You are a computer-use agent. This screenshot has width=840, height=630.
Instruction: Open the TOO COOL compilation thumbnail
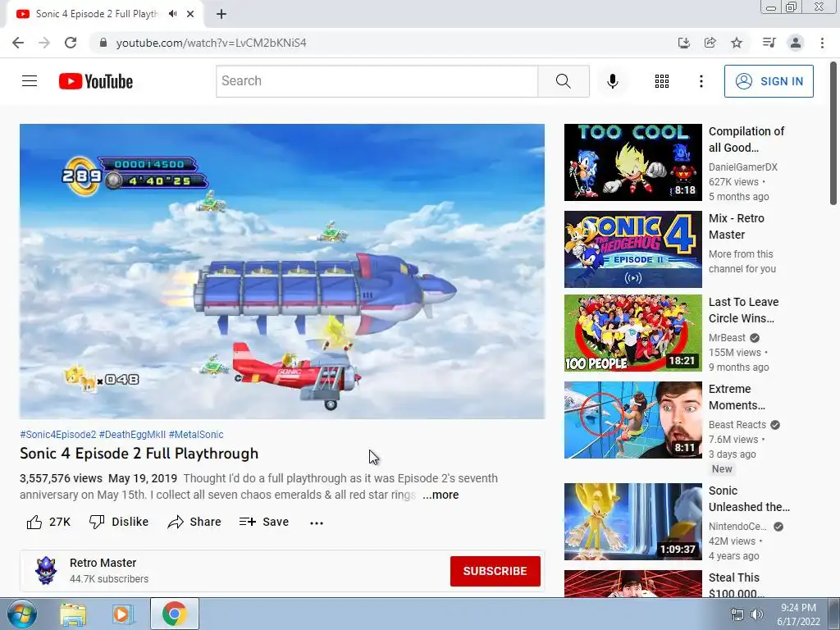click(x=632, y=162)
